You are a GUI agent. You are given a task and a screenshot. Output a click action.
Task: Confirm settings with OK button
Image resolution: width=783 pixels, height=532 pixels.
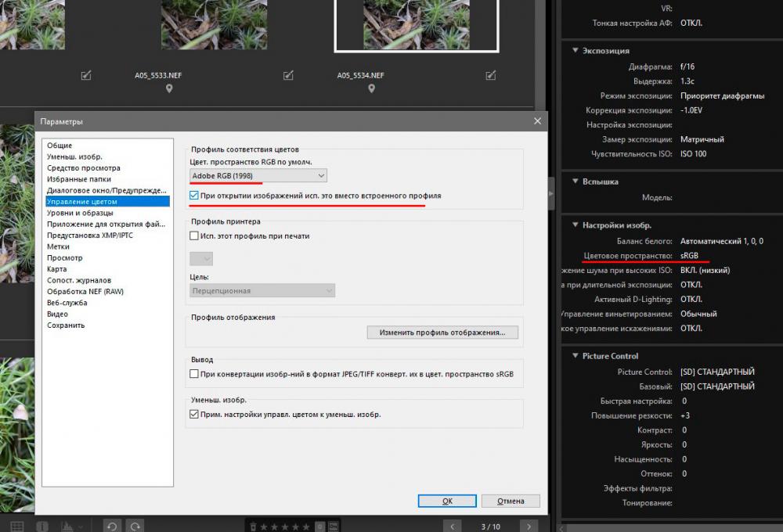pos(447,501)
